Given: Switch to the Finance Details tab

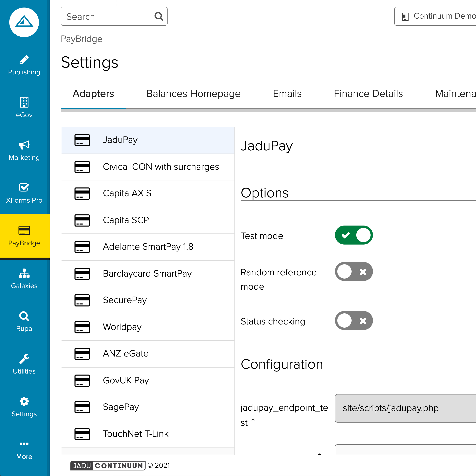Looking at the screenshot, I should tap(368, 94).
